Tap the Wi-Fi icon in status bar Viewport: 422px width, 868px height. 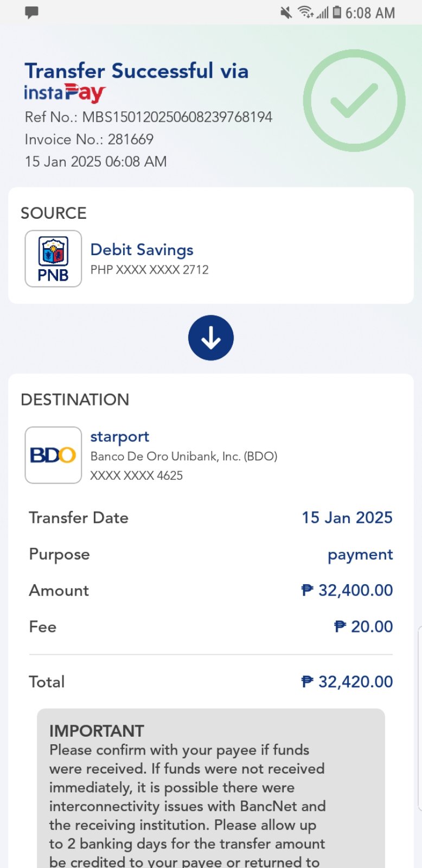coord(306,12)
